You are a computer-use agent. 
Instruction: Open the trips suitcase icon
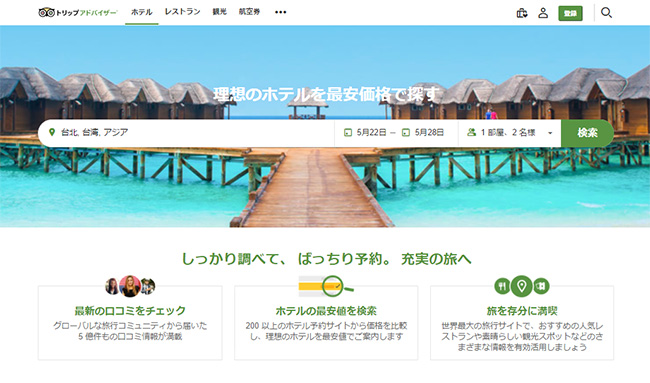(x=522, y=13)
